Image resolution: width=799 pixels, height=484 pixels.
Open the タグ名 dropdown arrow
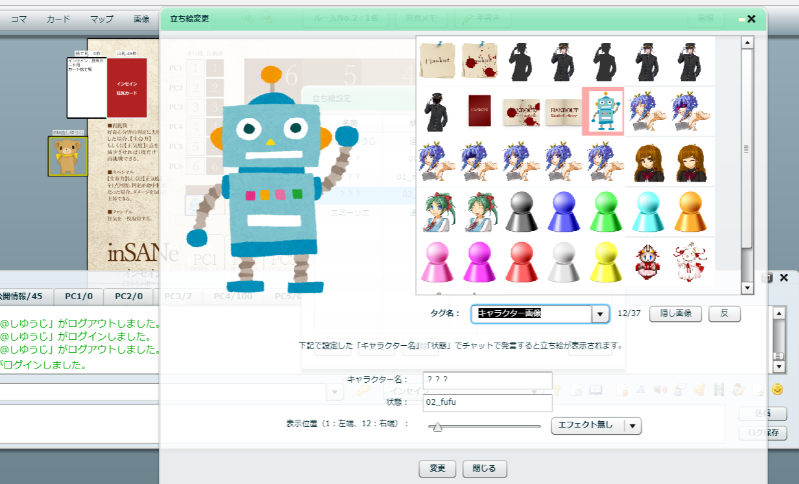pyautogui.click(x=600, y=314)
